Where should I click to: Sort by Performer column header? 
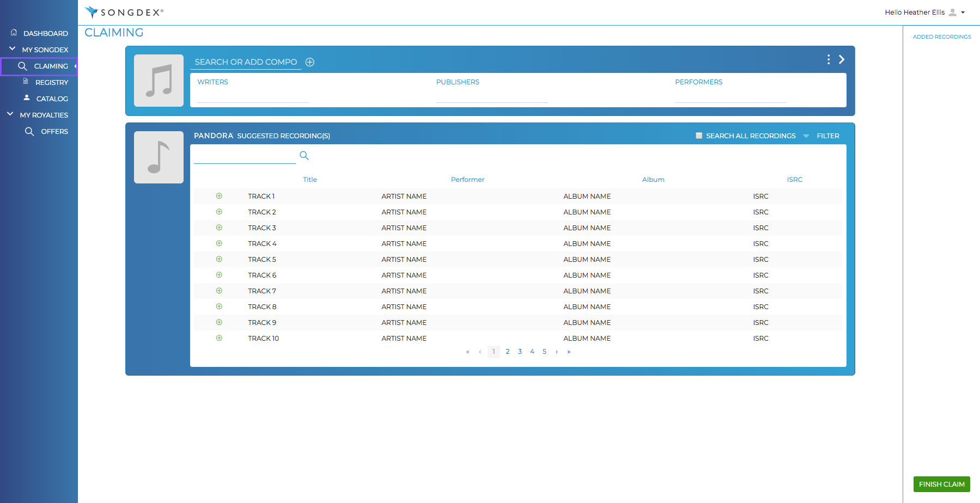click(467, 180)
